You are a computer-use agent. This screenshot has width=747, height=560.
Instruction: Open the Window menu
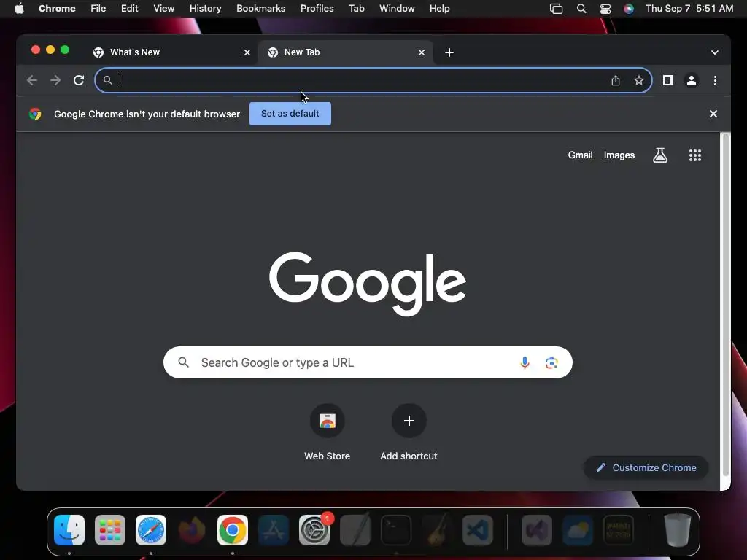(x=397, y=9)
